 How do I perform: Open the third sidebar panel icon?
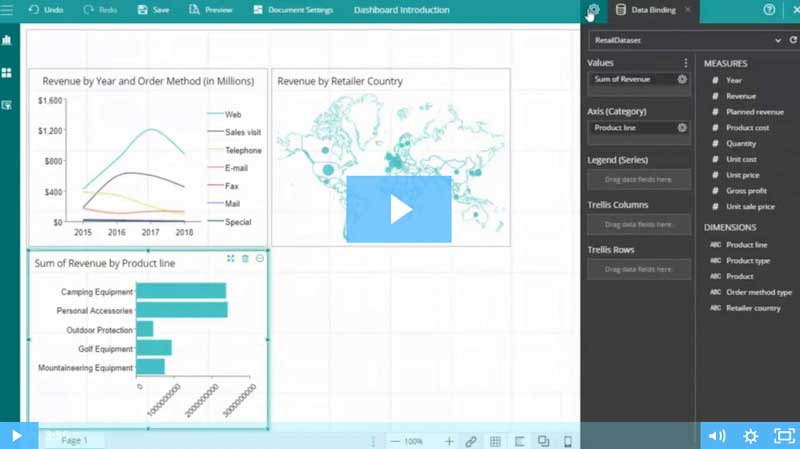point(7,105)
